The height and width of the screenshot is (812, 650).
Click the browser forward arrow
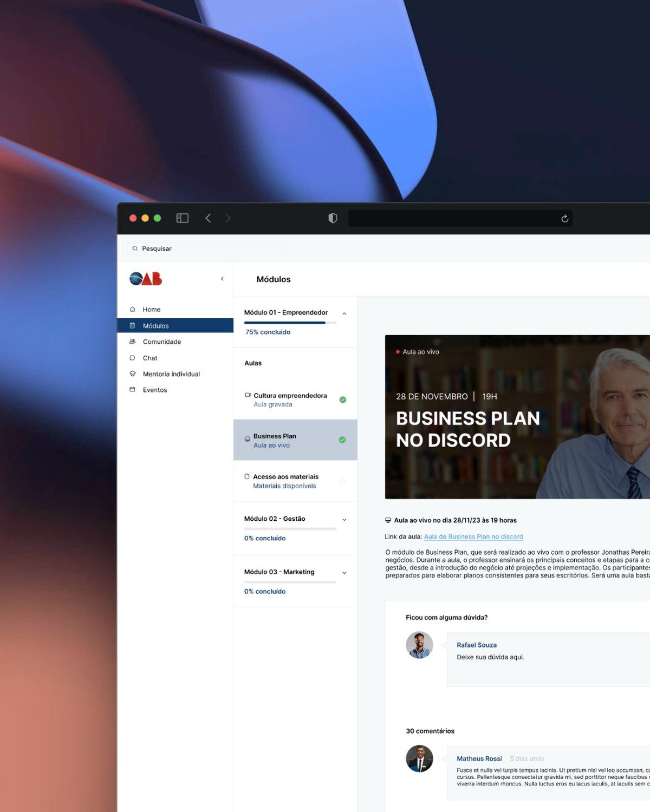(227, 218)
